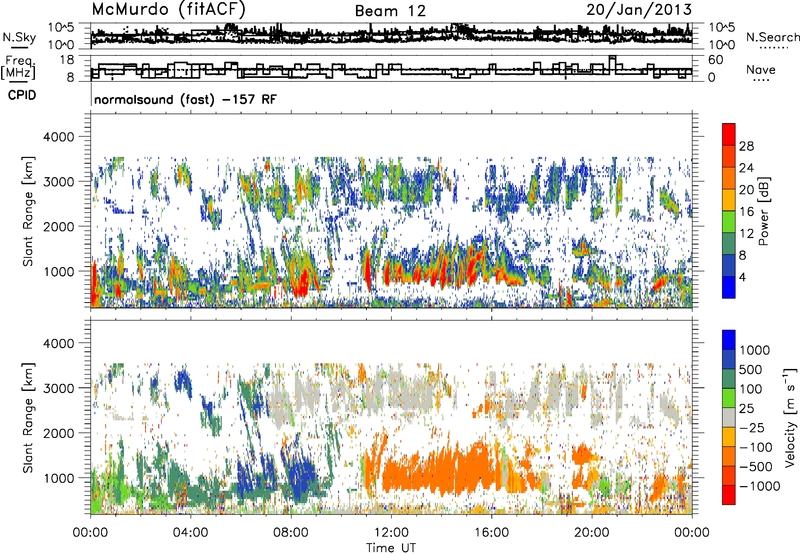
Task: Click the N.Search label
Action: 772,37
